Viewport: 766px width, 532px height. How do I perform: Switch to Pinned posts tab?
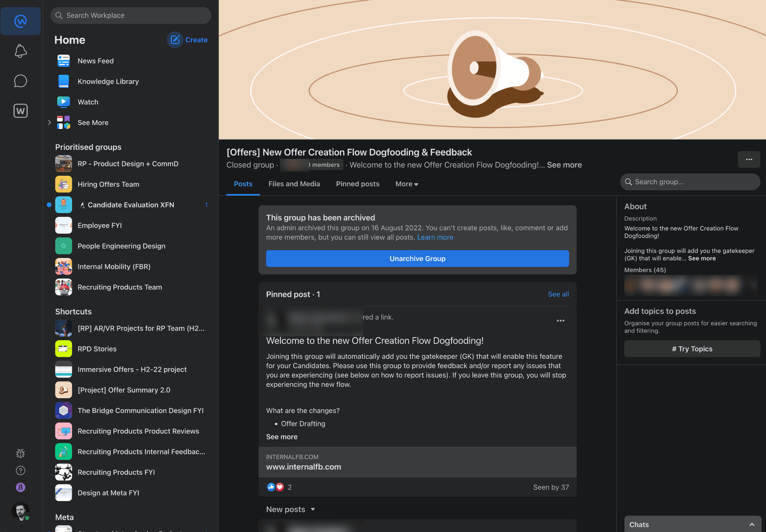pos(358,184)
